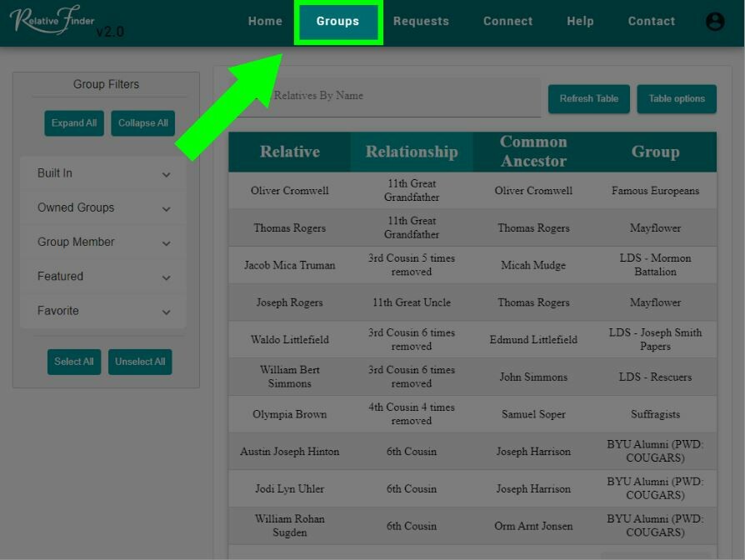Click the Edmund Littlefield ancestor cell
The image size is (745, 560).
[x=533, y=340]
